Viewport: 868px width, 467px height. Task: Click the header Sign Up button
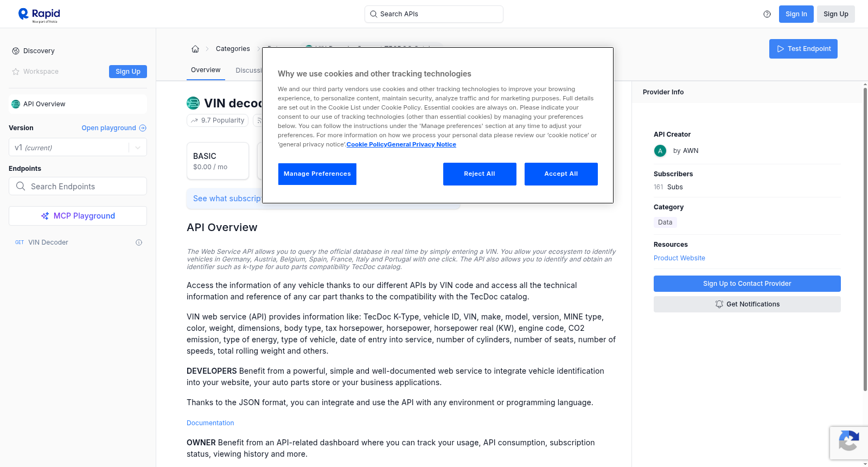coord(836,14)
